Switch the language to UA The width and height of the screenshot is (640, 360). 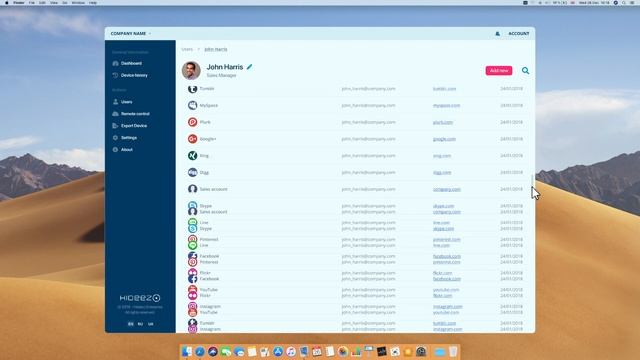coord(151,324)
